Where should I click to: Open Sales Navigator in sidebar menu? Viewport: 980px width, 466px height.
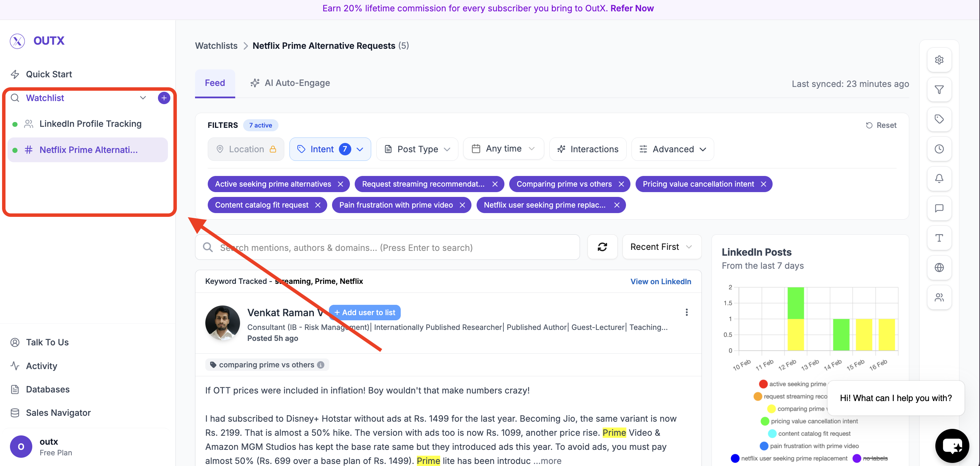(58, 413)
